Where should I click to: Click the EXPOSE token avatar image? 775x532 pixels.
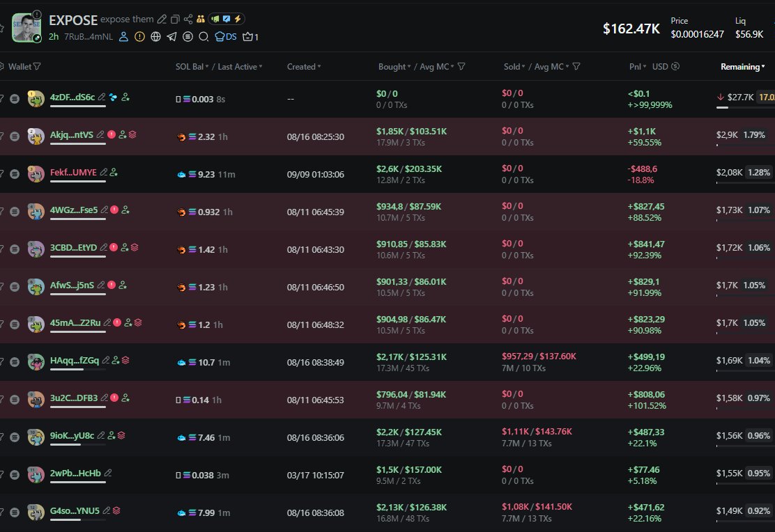pos(26,28)
